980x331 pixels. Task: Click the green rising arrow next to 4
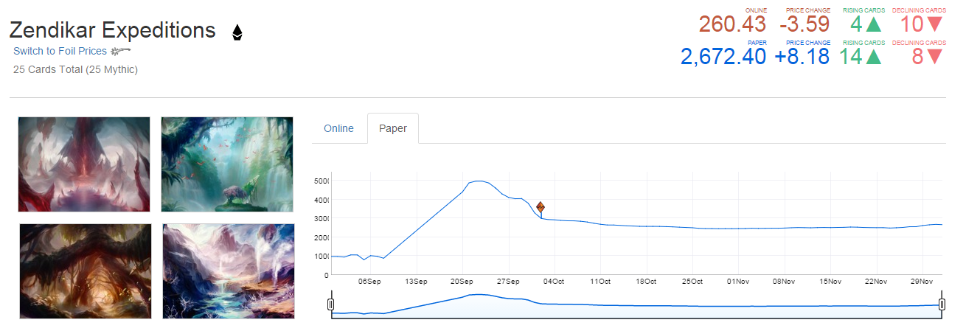[x=874, y=24]
